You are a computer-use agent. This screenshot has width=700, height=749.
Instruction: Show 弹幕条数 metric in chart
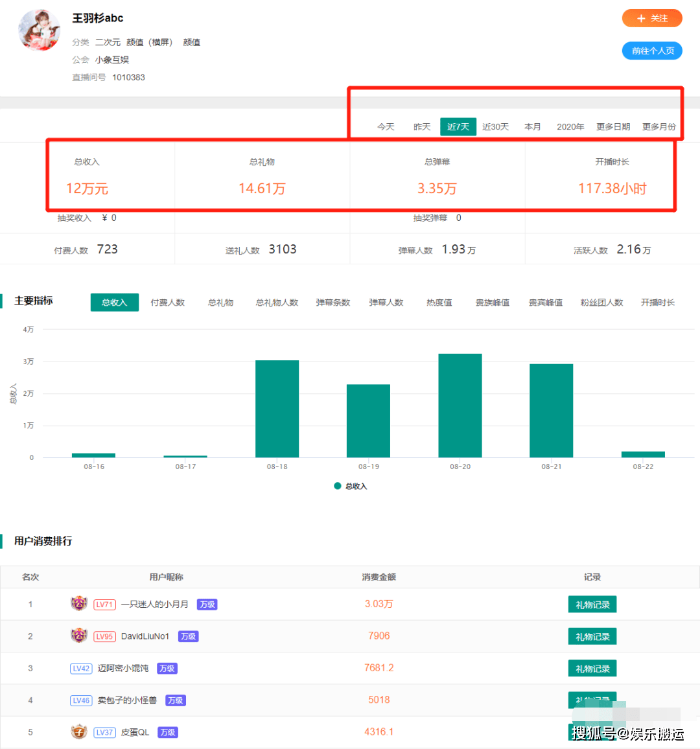332,303
